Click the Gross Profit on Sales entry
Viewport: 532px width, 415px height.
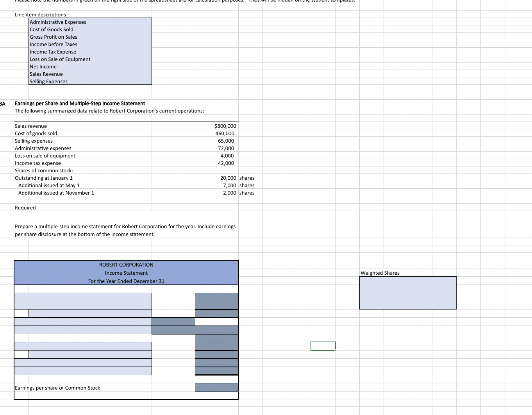[x=53, y=37]
